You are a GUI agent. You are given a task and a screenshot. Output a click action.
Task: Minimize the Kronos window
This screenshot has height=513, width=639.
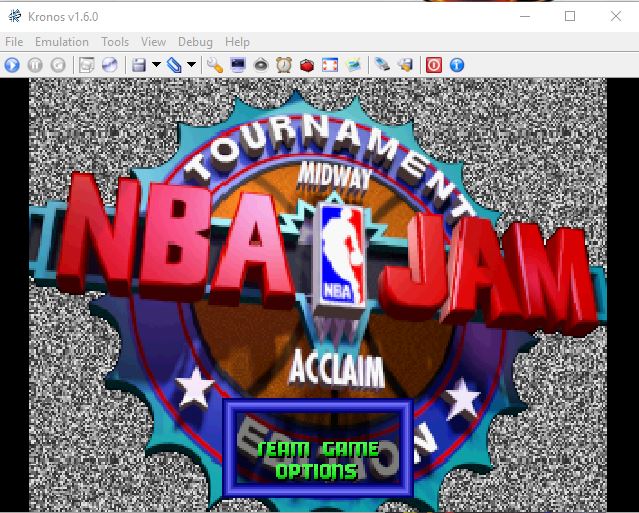525,16
